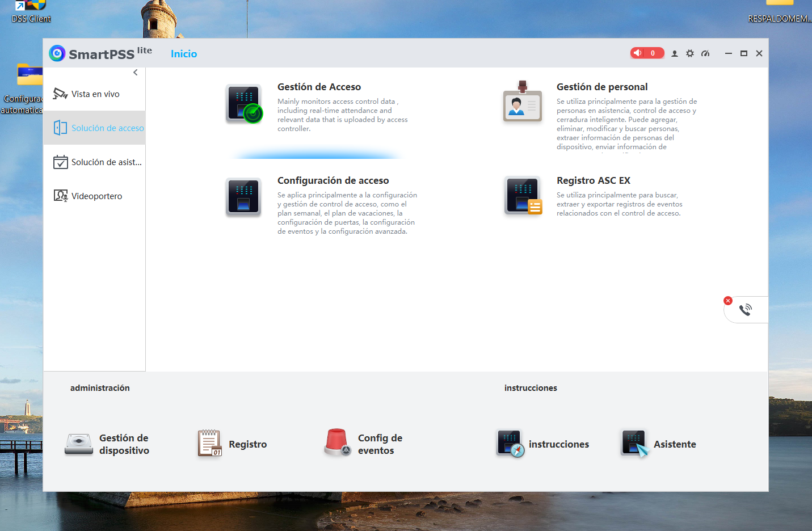
Task: Open the user account icon in title bar
Action: pyautogui.click(x=675, y=53)
